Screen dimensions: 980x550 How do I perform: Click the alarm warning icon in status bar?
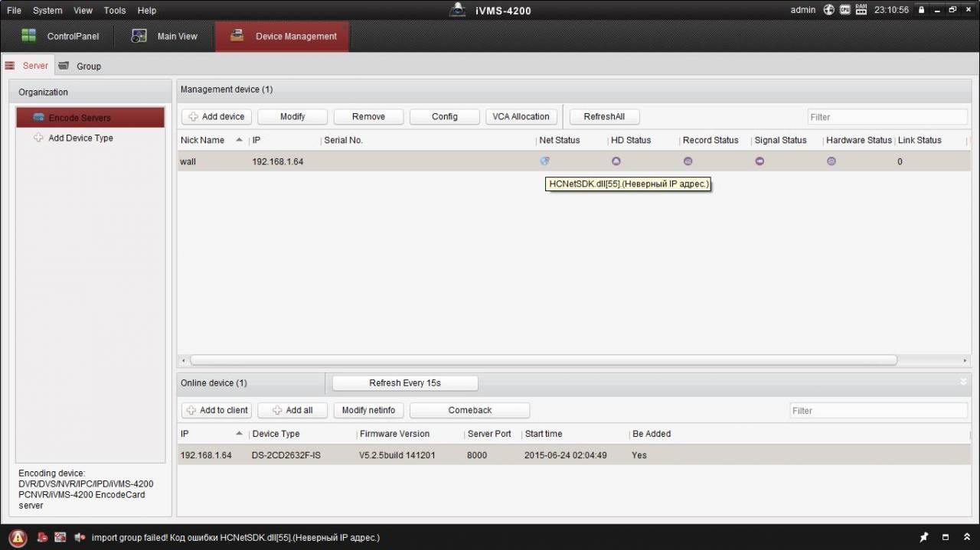(18, 538)
